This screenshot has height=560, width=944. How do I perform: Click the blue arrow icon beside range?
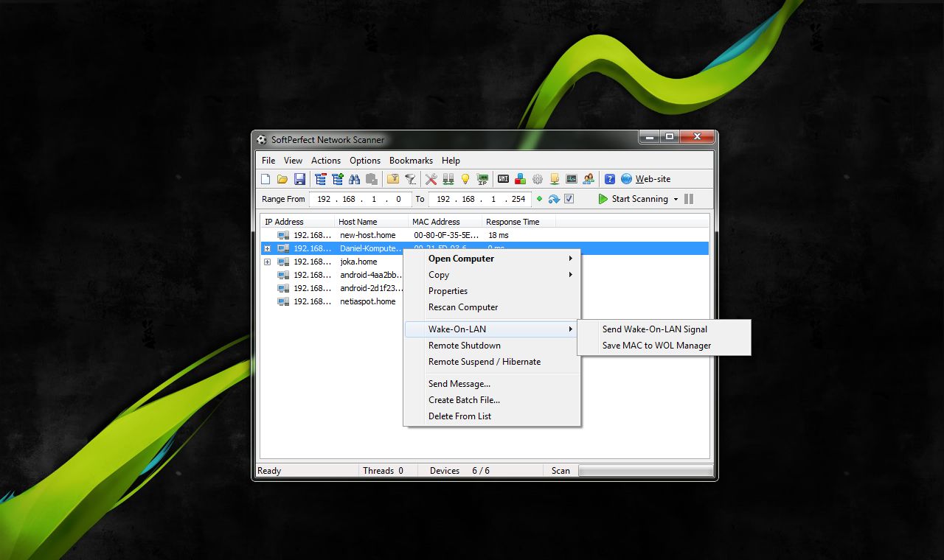tap(554, 199)
